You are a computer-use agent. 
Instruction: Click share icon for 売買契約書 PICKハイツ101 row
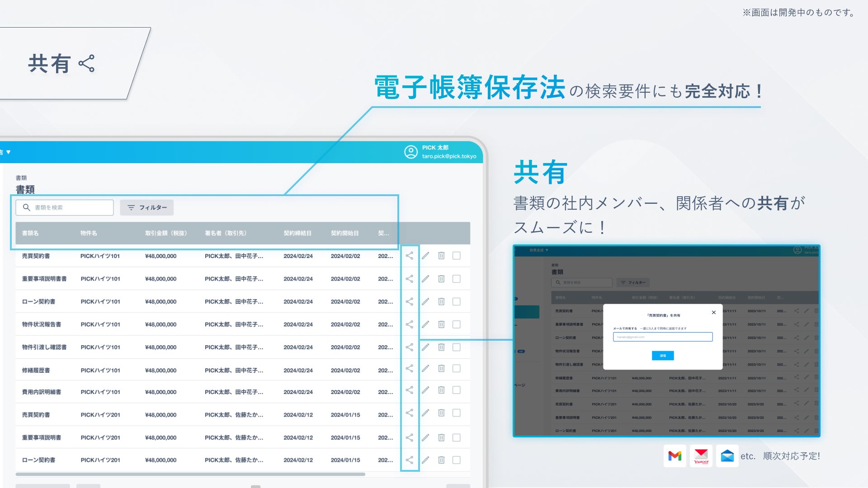409,256
